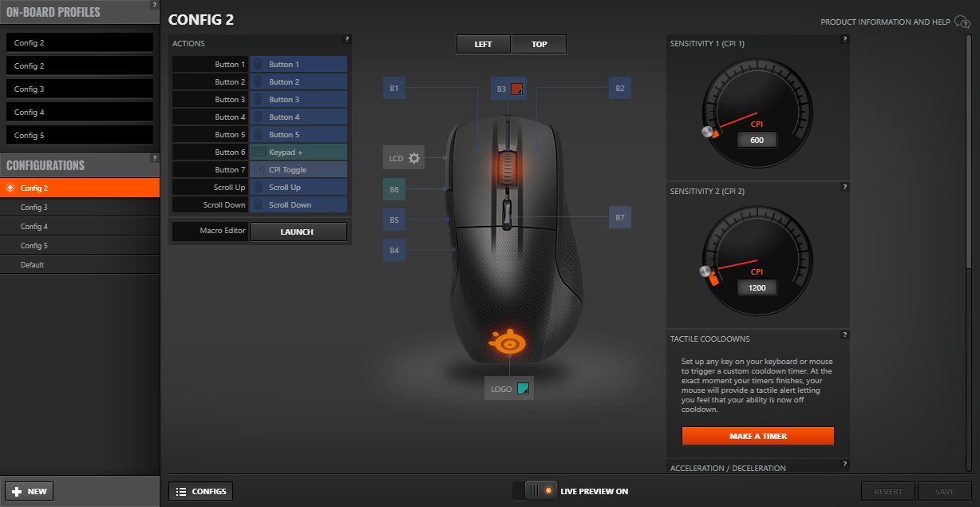
Task: Click the Actions panel help question mark
Action: click(347, 38)
